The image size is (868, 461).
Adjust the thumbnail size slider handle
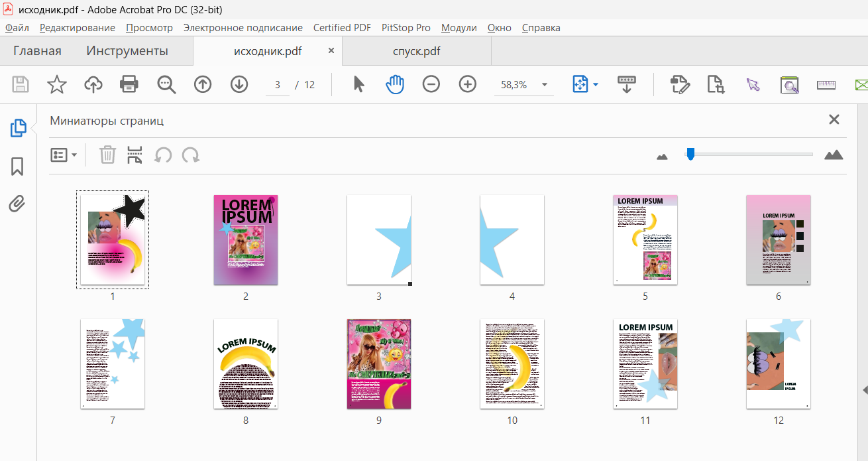[x=690, y=154]
